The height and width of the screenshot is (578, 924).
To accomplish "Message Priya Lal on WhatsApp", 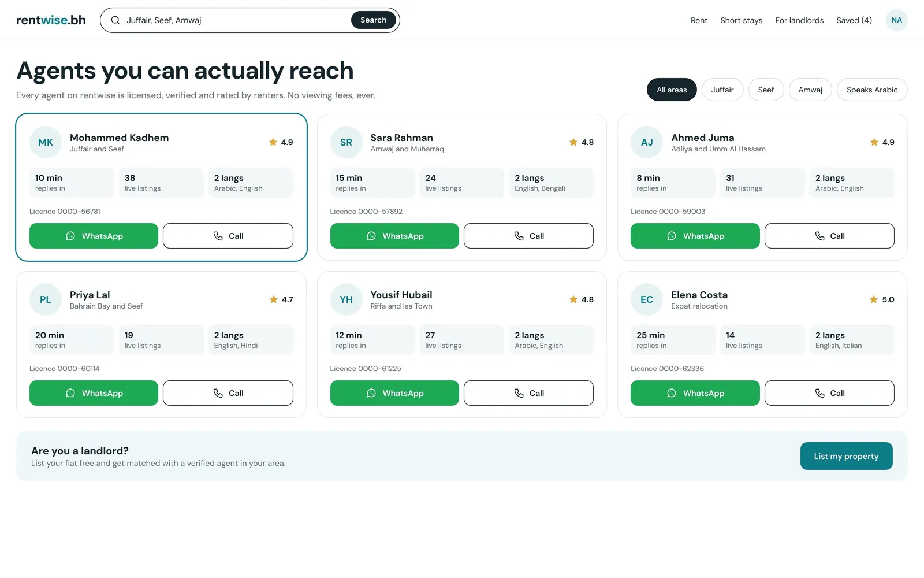I will (94, 393).
